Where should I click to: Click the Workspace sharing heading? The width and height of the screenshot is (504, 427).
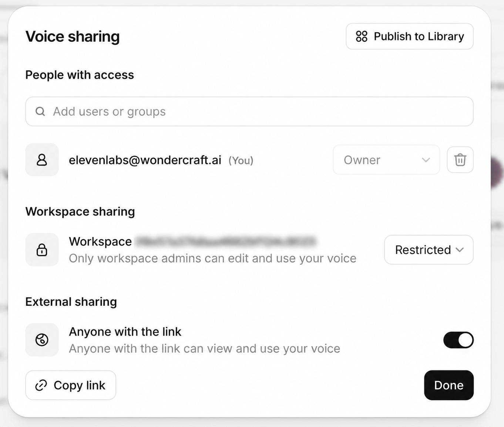80,211
